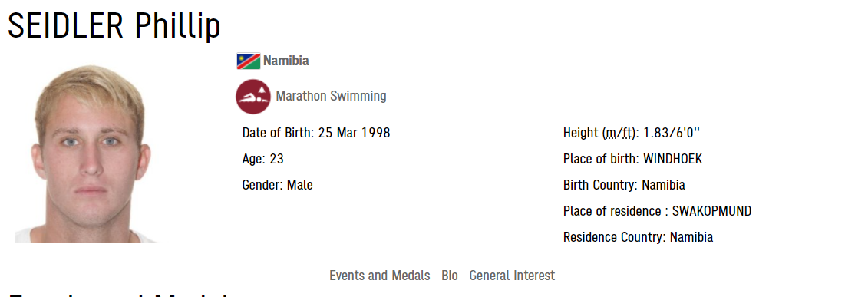The image size is (868, 297).
Task: Click the Gender: Male field
Action: pyautogui.click(x=277, y=185)
